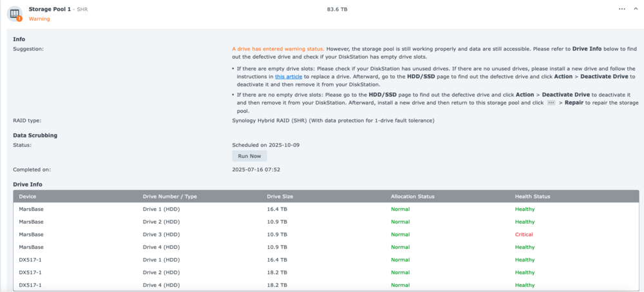644x292 pixels.
Task: Click the completed date 2025-07-16 07:52
Action: coord(256,170)
